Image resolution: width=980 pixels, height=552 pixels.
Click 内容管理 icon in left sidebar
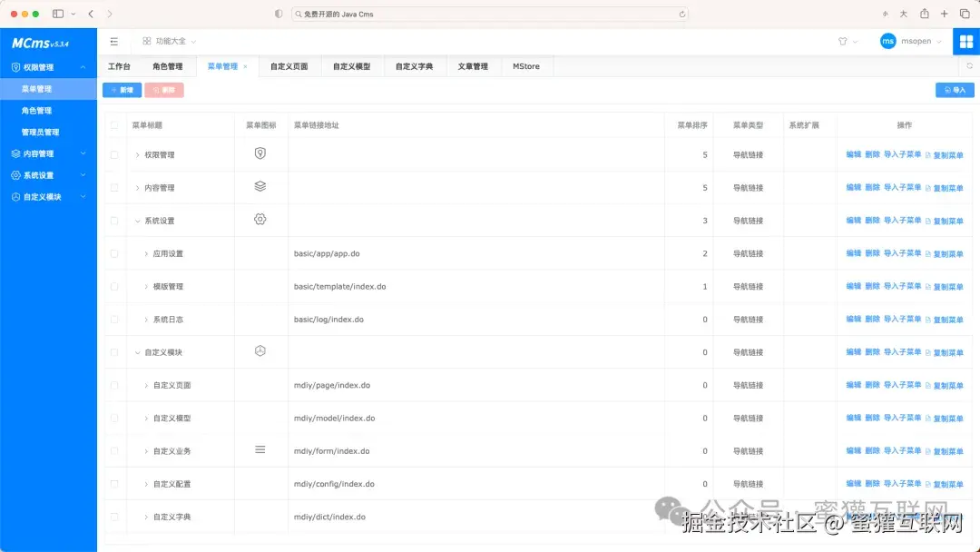click(x=15, y=153)
